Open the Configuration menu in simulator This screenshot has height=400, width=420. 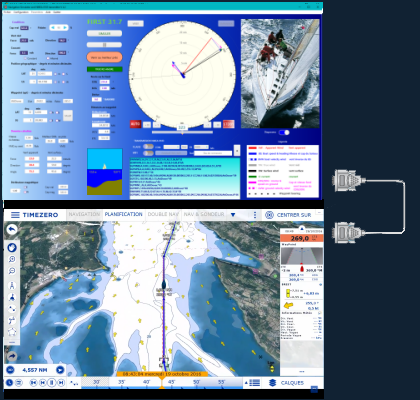click(21, 12)
